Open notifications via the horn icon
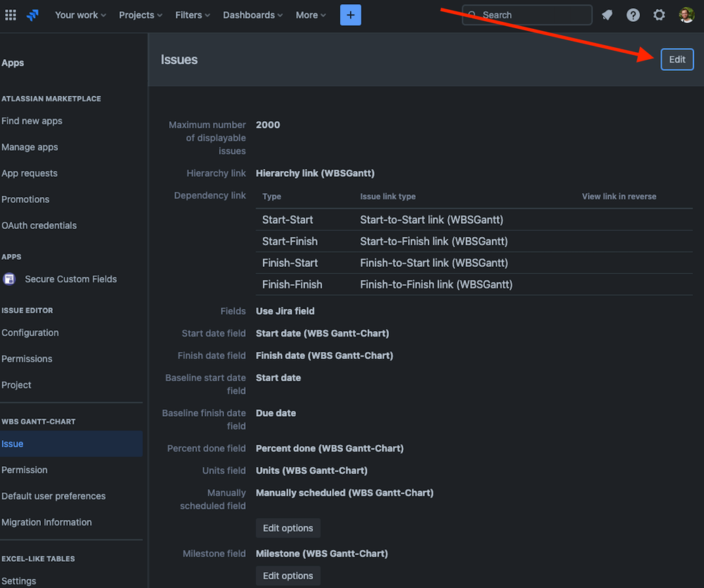 (607, 15)
